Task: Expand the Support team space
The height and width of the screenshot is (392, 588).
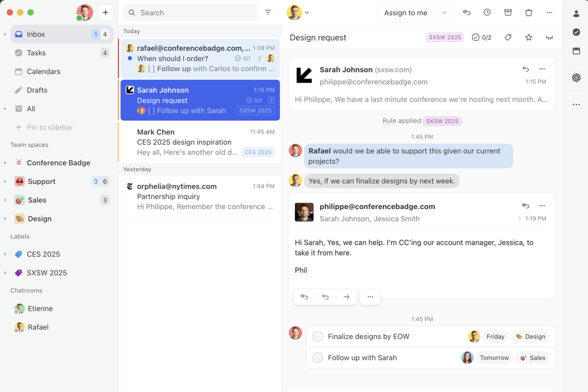Action: click(x=5, y=181)
